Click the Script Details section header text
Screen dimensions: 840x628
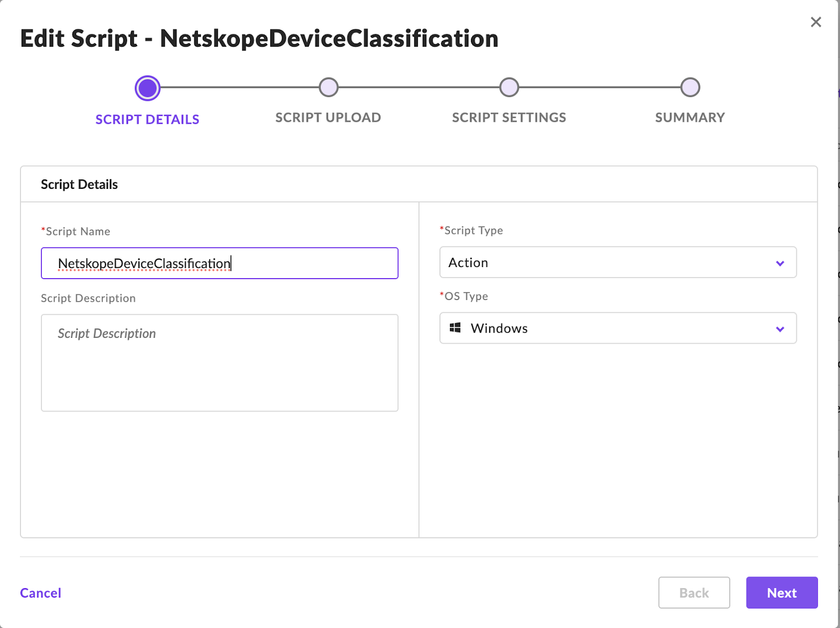click(x=79, y=185)
